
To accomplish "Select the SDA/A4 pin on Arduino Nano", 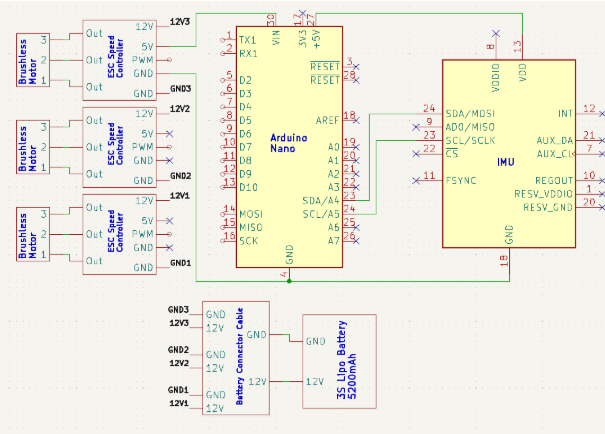I will 321,201.
